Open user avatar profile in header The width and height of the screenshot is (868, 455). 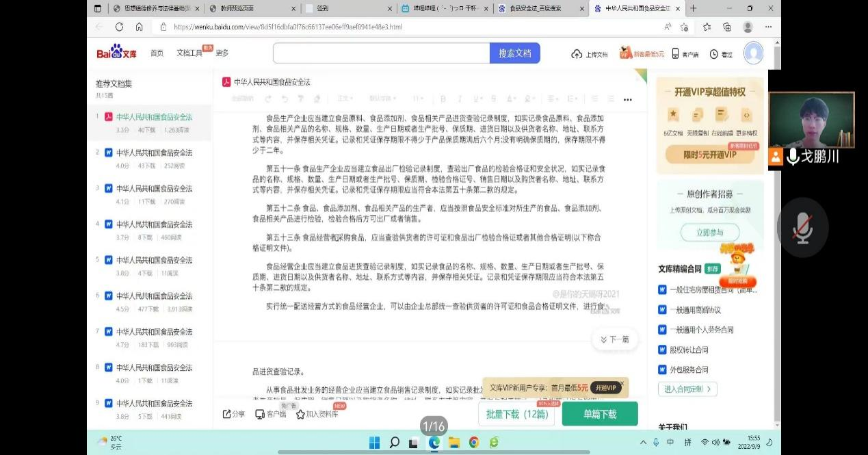[x=753, y=53]
